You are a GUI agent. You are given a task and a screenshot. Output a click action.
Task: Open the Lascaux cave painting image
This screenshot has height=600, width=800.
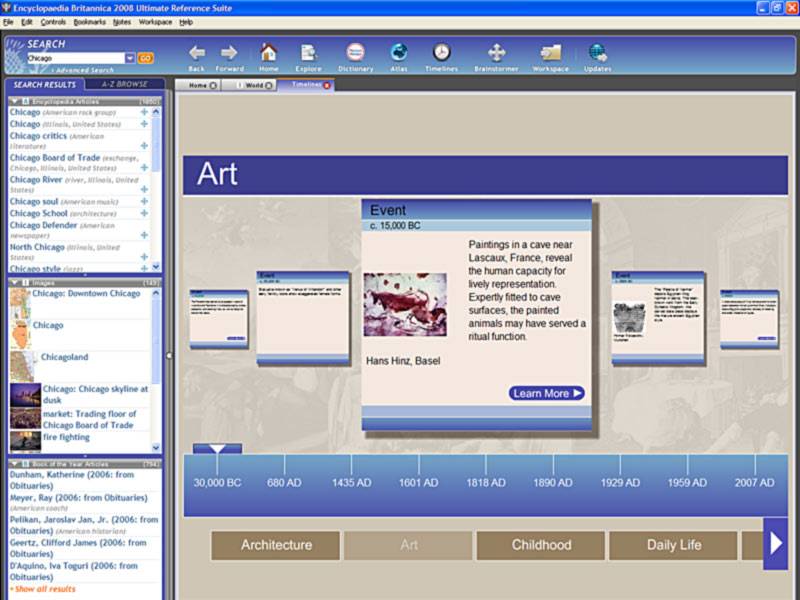pos(405,305)
